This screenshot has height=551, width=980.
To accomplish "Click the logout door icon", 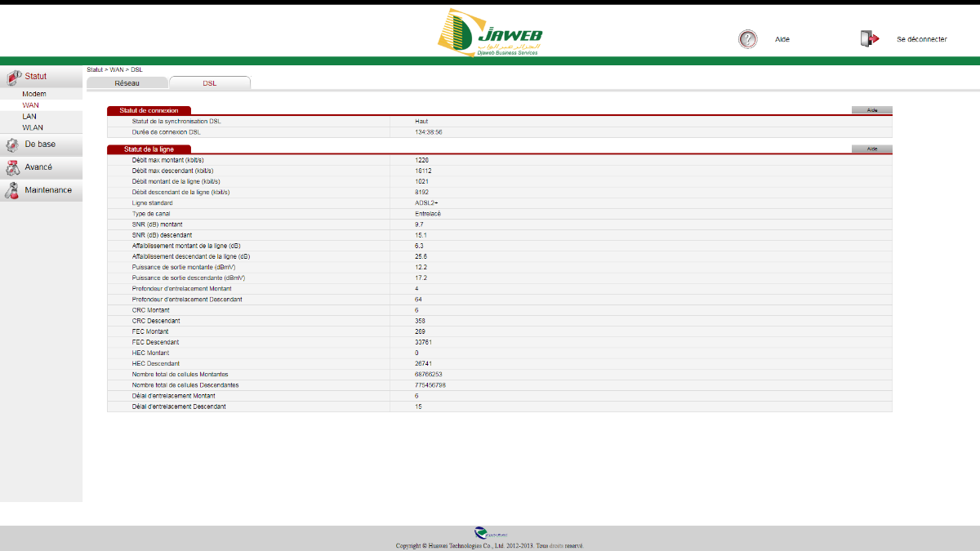I will click(869, 39).
